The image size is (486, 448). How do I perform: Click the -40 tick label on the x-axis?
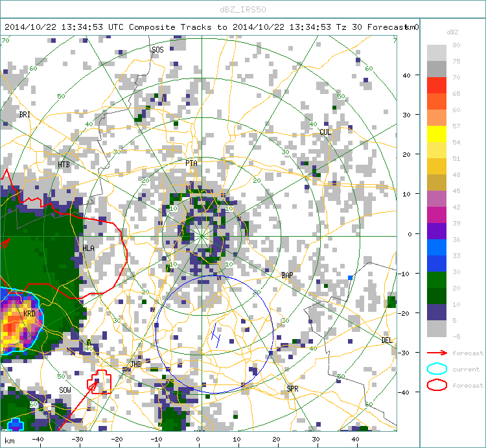[x=38, y=440]
